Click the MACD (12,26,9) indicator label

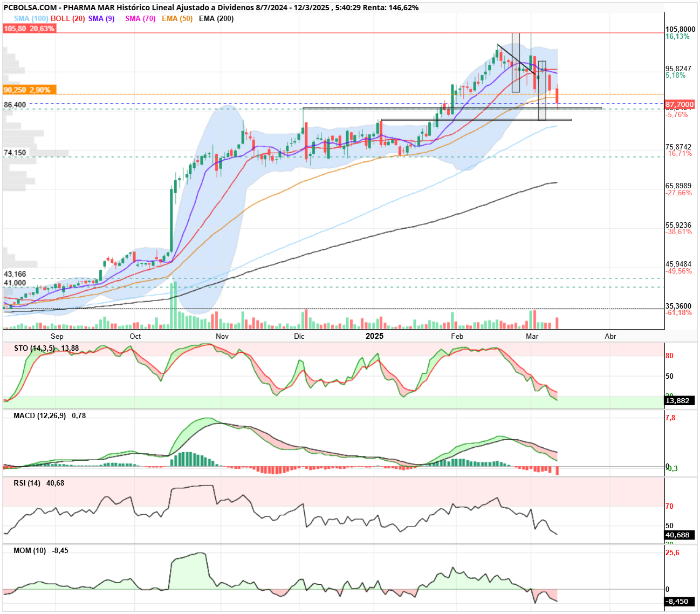click(x=40, y=415)
